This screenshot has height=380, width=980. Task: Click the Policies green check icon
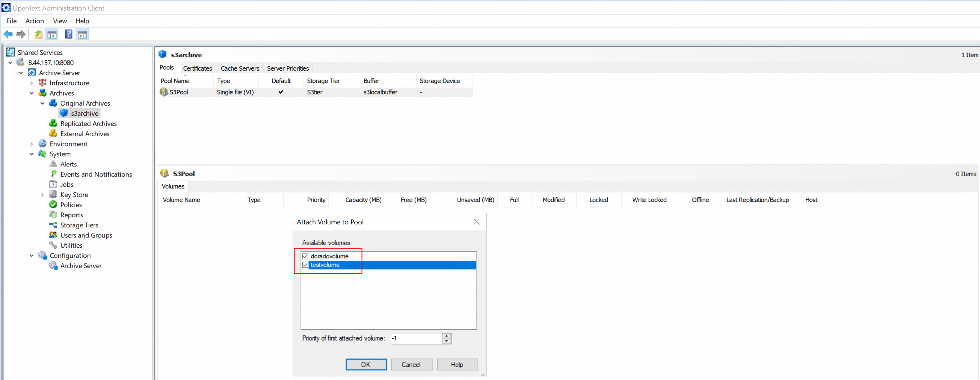pyautogui.click(x=53, y=204)
